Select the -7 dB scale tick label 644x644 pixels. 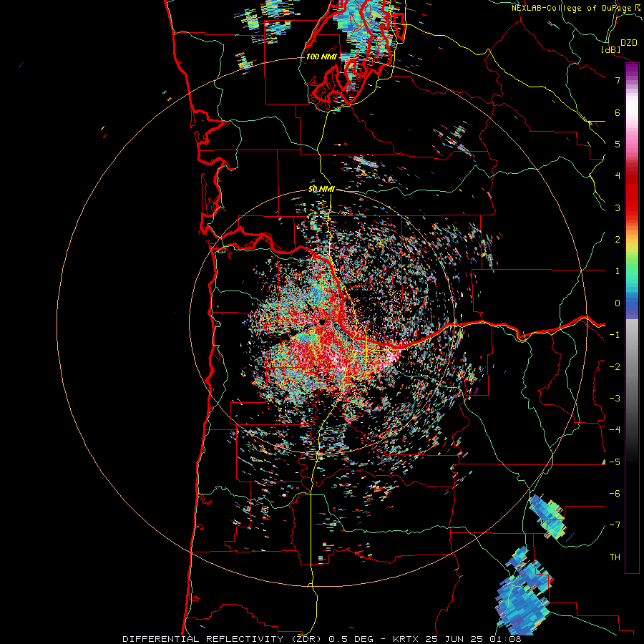point(615,525)
